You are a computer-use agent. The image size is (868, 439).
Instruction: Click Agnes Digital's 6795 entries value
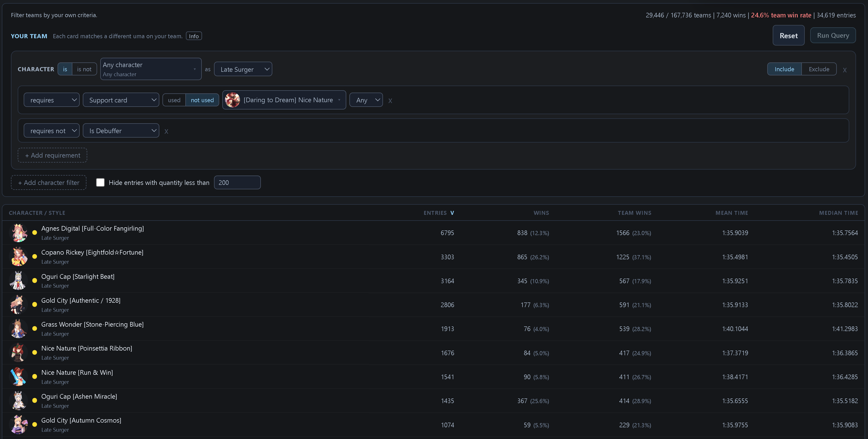447,233
